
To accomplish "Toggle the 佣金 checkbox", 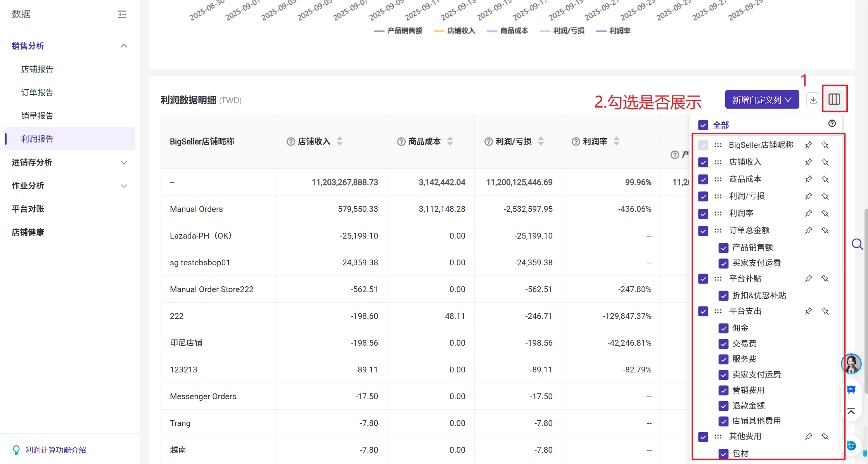I will coord(723,328).
